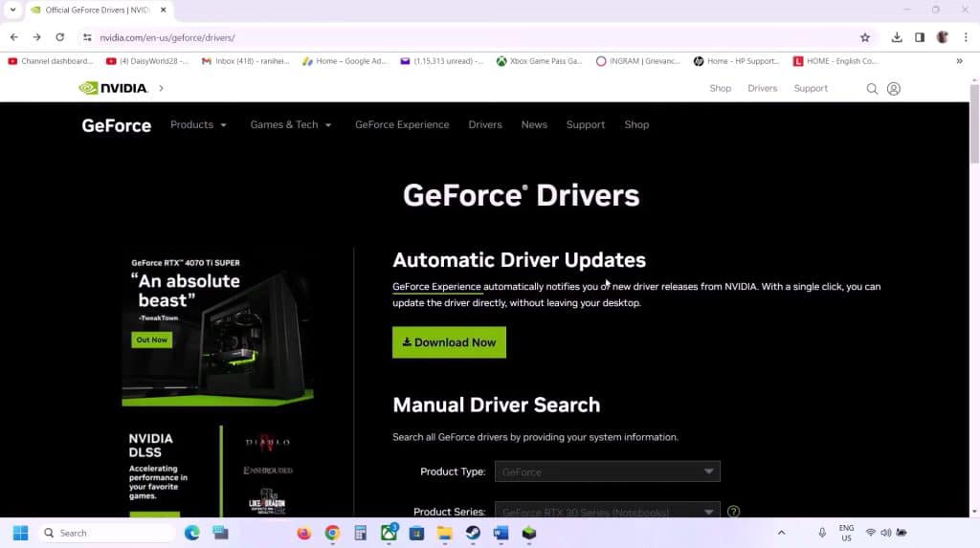Open the Product Type dropdown
The height and width of the screenshot is (548, 980).
point(607,471)
